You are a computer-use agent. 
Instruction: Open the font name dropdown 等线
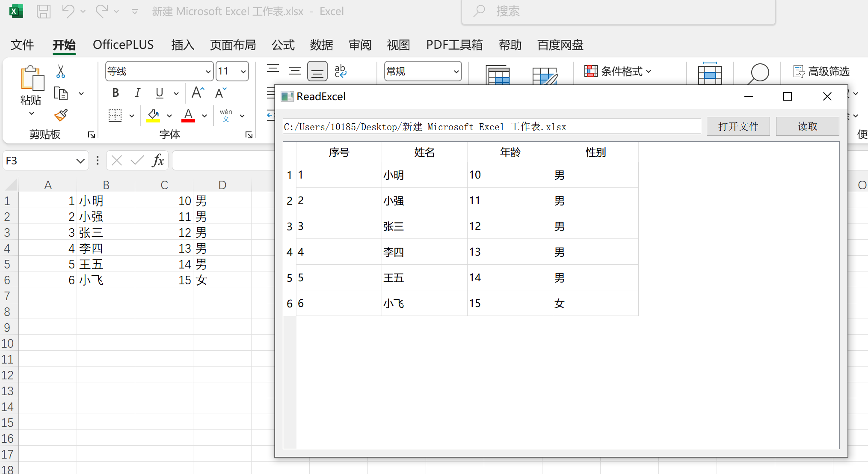(208, 72)
